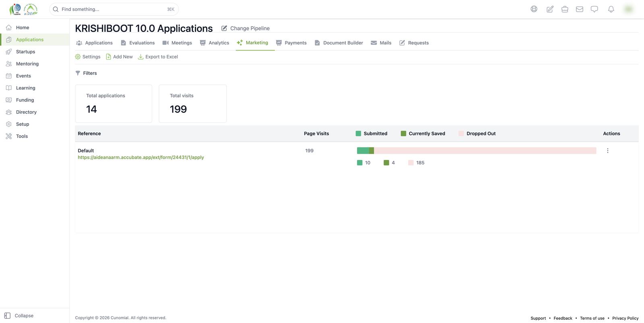Open the Document Builder tab
The image size is (644, 323).
[x=339, y=43]
